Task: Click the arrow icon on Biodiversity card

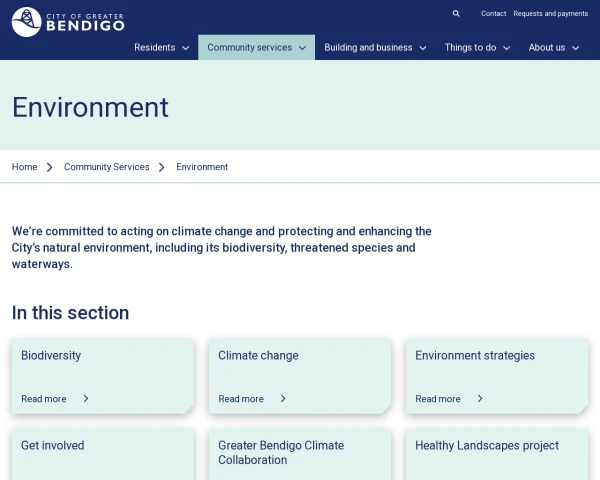Action: click(x=86, y=399)
